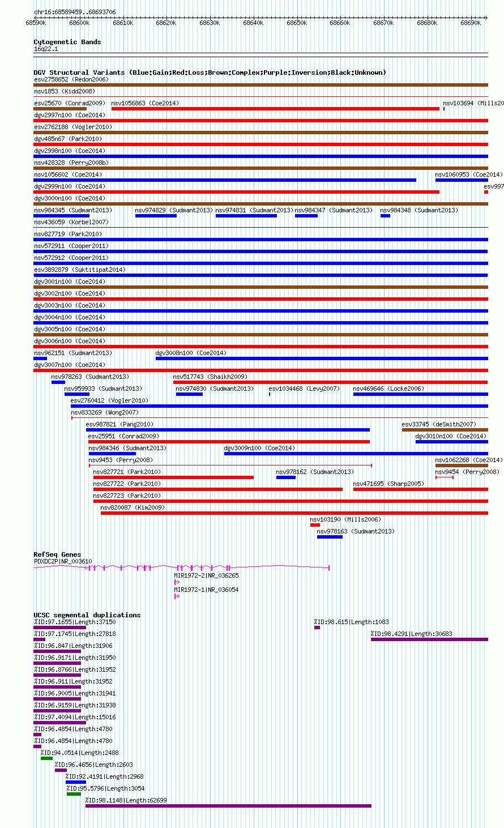Click the 68650k ruler tick label
The width and height of the screenshot is (504, 828).
297,23
